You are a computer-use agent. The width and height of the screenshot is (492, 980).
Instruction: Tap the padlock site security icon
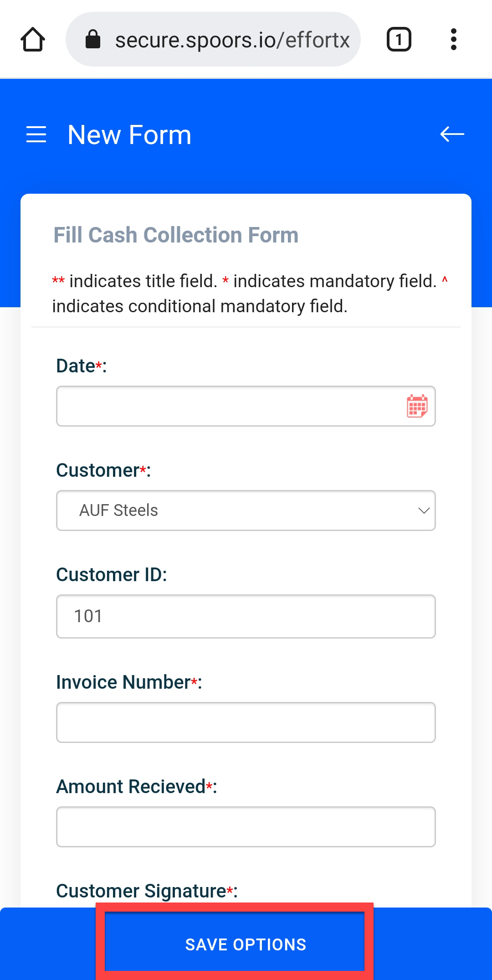(93, 39)
